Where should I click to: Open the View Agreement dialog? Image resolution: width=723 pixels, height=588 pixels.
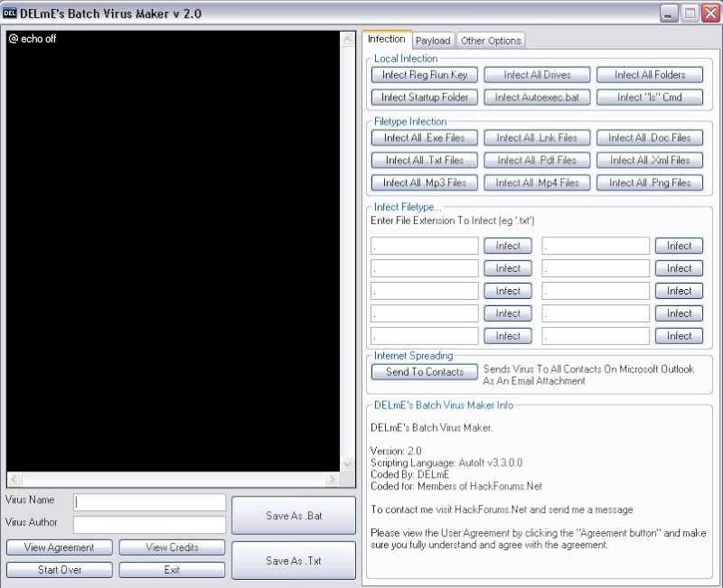pos(60,547)
